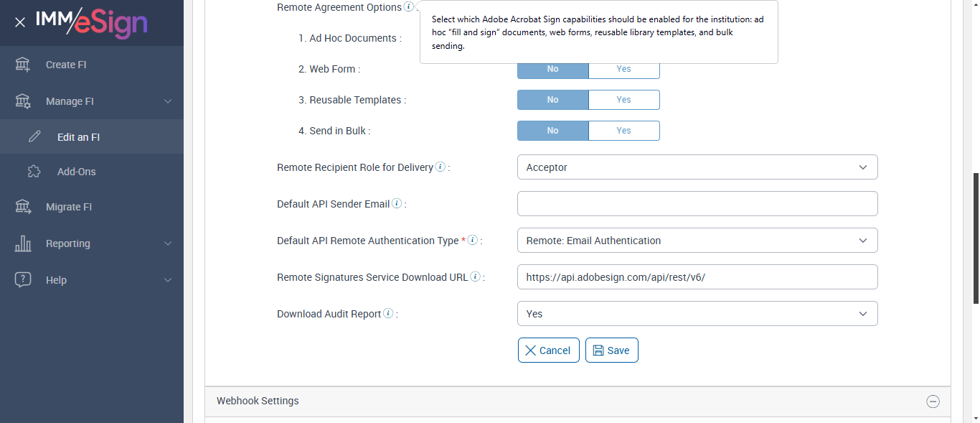The height and width of the screenshot is (423, 980).
Task: Select No for Send in Bulk
Action: point(552,131)
